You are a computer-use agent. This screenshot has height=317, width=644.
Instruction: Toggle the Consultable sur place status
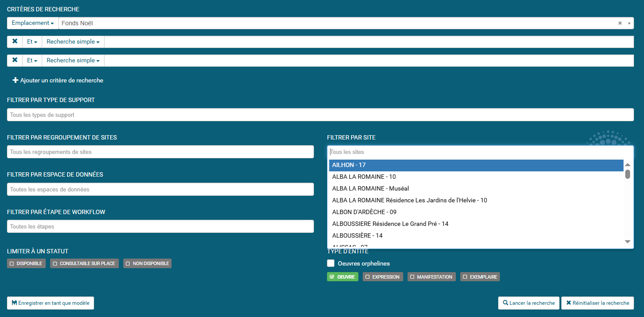pos(84,263)
